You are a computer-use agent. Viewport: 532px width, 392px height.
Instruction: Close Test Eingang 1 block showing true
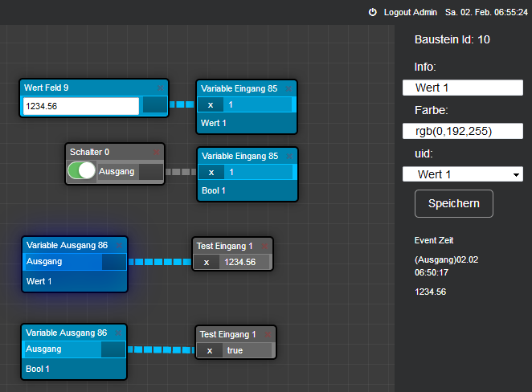[x=268, y=334]
